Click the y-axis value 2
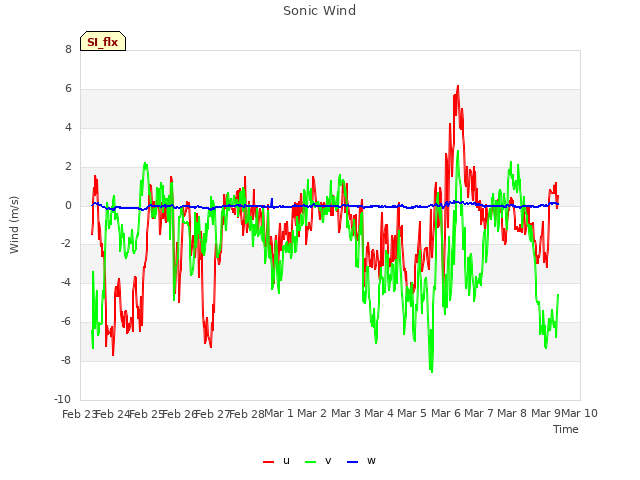 [x=68, y=167]
